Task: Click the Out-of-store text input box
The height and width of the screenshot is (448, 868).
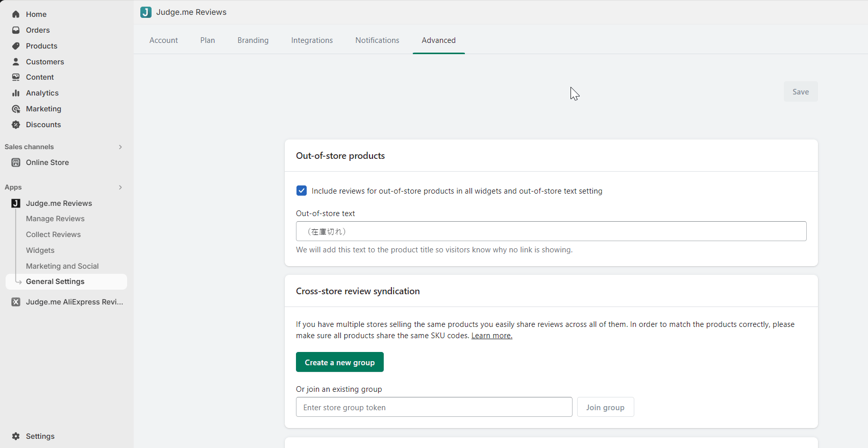Action: 551,231
